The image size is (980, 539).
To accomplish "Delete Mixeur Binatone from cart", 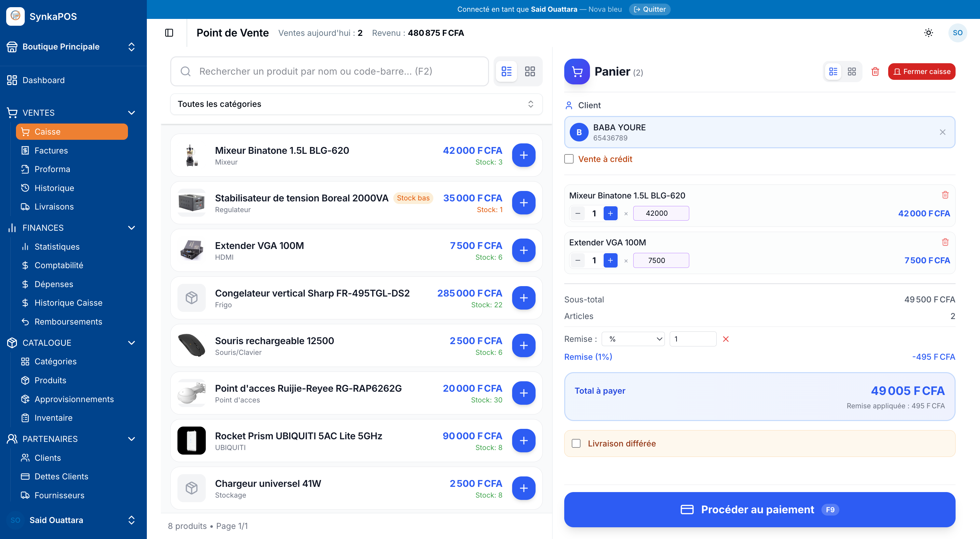I will coord(945,195).
